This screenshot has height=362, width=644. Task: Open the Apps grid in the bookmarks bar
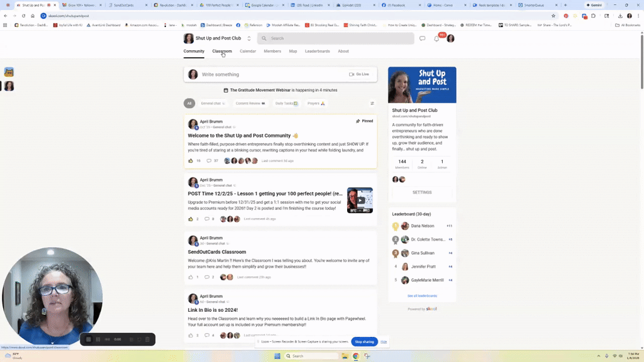5,25
